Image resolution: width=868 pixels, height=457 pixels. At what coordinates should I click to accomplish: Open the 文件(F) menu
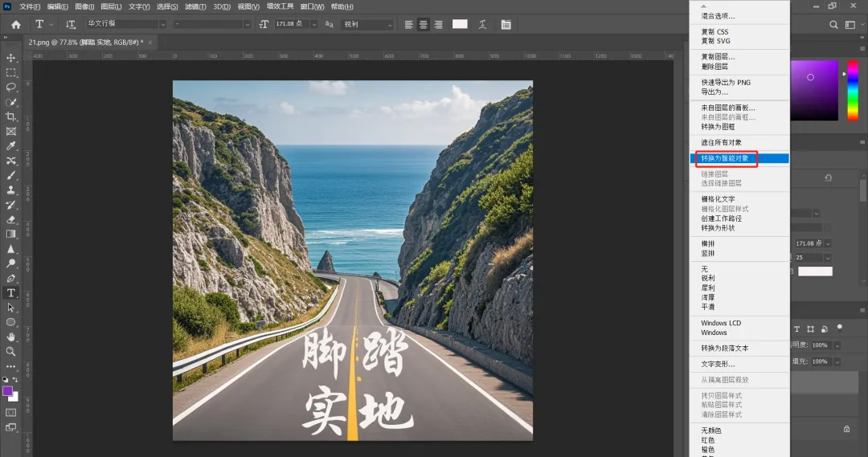tap(30, 6)
